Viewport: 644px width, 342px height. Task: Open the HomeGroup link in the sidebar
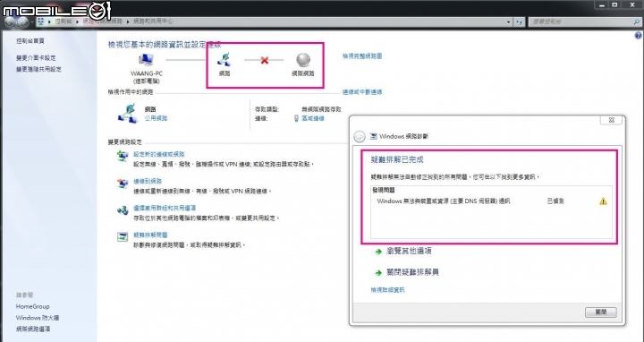click(32, 307)
